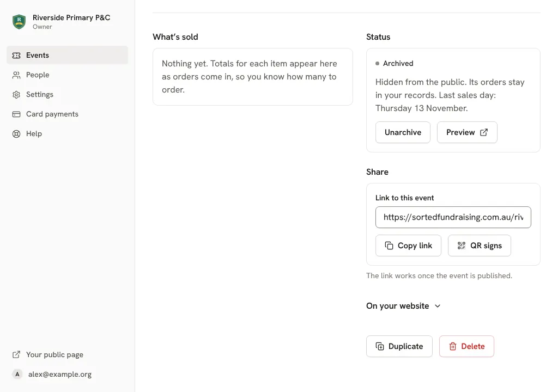Open QR signs
Screen dimensions: 558x392
coord(480,246)
